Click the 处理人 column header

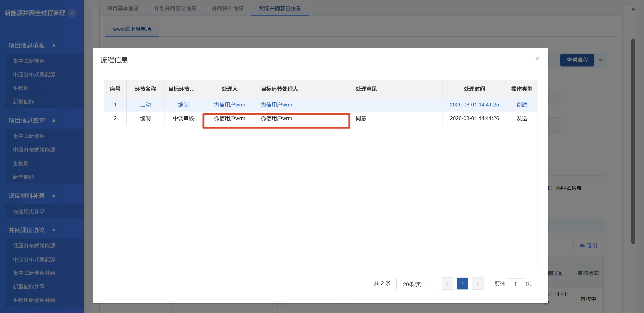pyautogui.click(x=229, y=89)
